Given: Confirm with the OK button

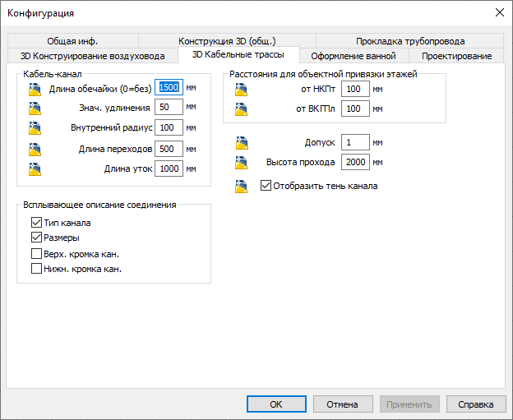Looking at the screenshot, I should pyautogui.click(x=276, y=404).
